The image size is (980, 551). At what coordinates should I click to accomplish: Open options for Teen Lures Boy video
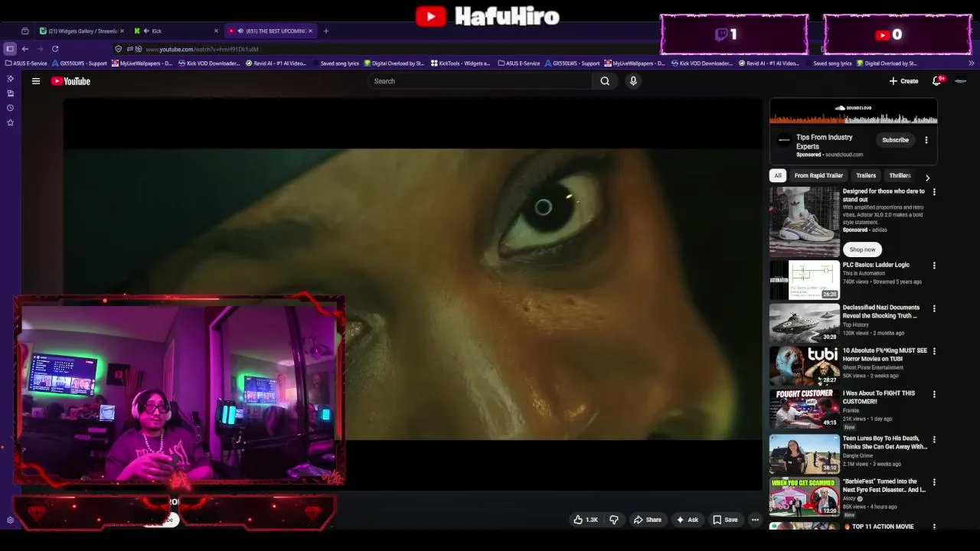pos(934,439)
